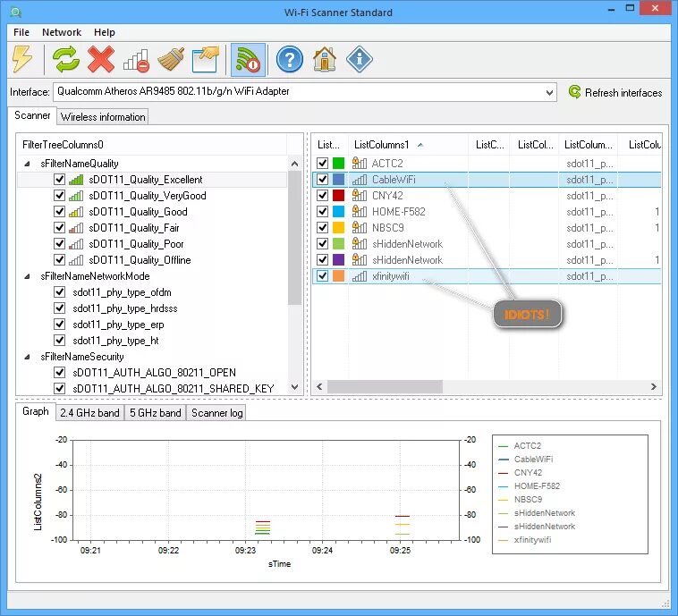
Task: Click signal lock icon beside ACTC2
Action: click(x=359, y=163)
